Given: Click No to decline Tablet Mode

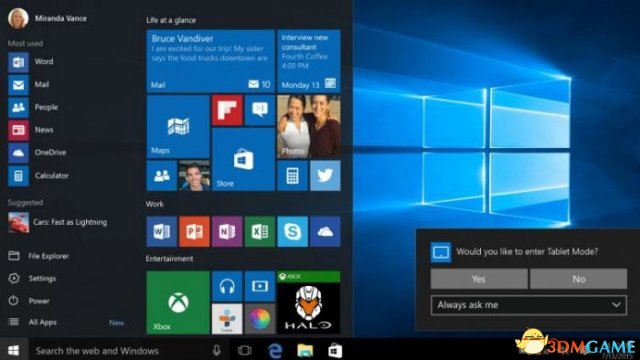Looking at the screenshot, I should tap(578, 279).
